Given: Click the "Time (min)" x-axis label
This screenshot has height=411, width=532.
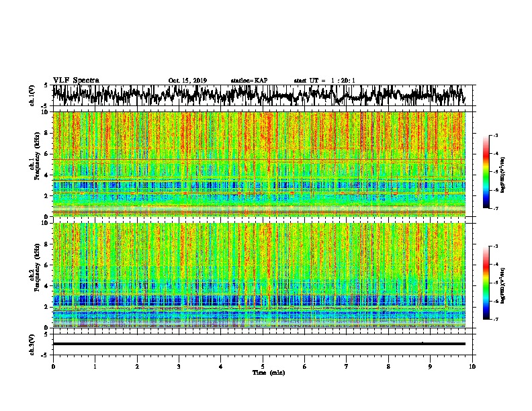Looking at the screenshot, I should [x=269, y=373].
